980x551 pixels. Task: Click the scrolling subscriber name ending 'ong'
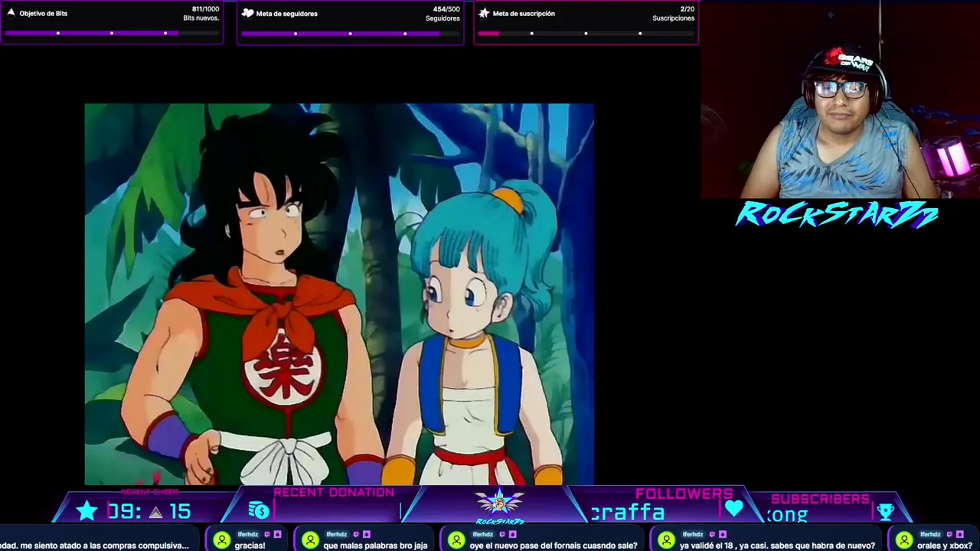[788, 515]
